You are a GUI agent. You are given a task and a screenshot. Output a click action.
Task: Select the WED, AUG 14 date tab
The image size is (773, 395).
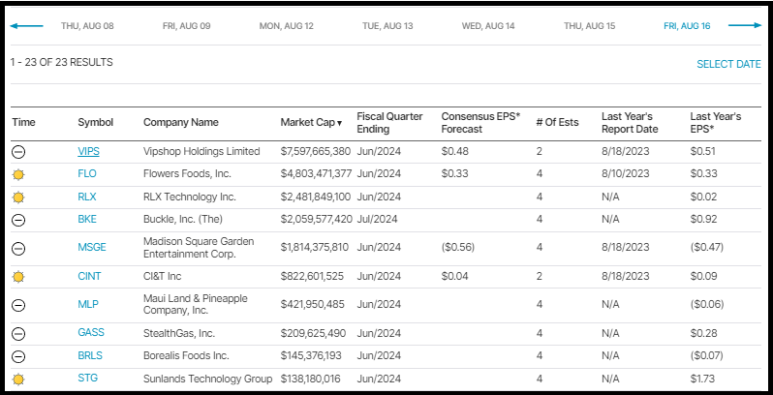pyautogui.click(x=488, y=26)
